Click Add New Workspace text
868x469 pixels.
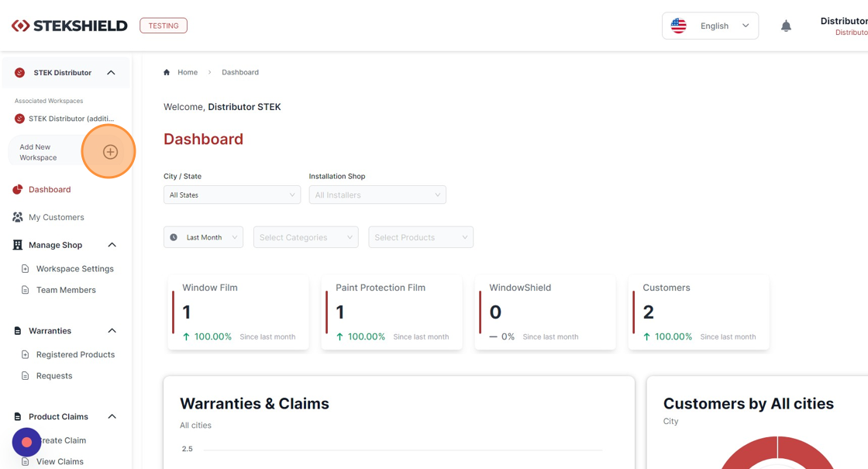pyautogui.click(x=38, y=152)
